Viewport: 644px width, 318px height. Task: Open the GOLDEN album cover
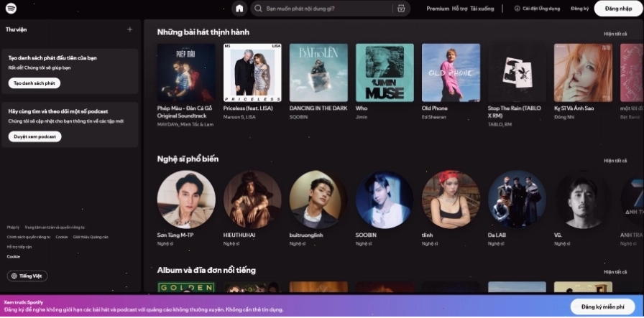(x=186, y=287)
